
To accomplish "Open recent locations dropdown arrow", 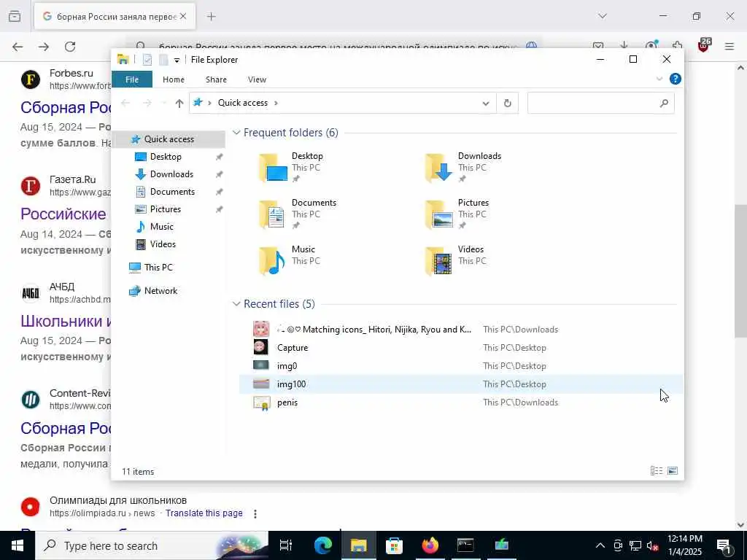I will pos(164,104).
